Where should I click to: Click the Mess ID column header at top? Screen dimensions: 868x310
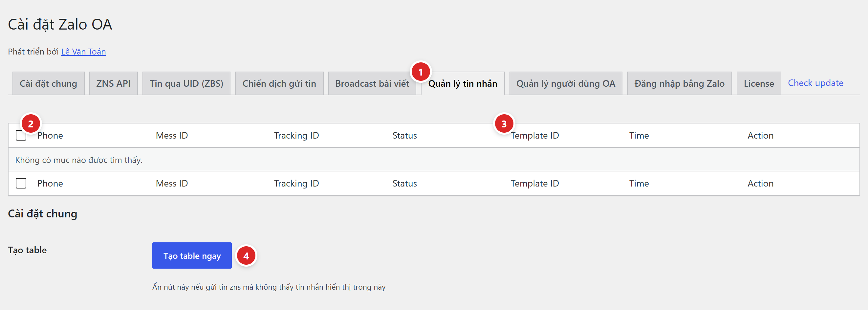point(172,135)
